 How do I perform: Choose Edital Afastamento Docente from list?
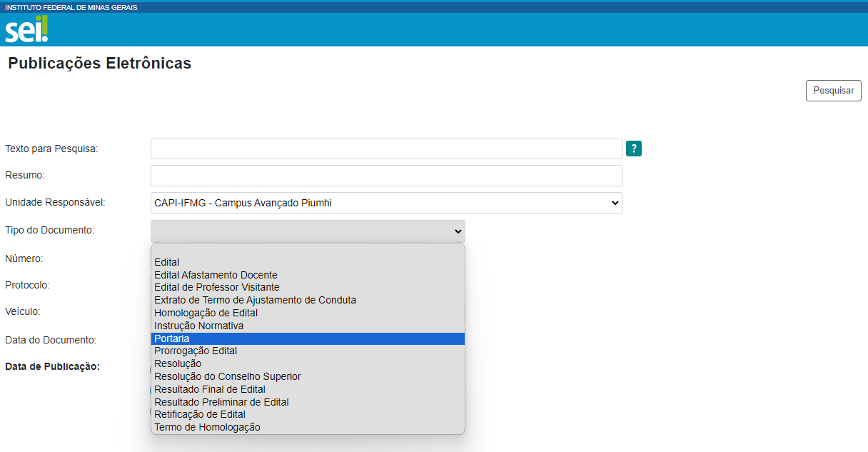(216, 275)
